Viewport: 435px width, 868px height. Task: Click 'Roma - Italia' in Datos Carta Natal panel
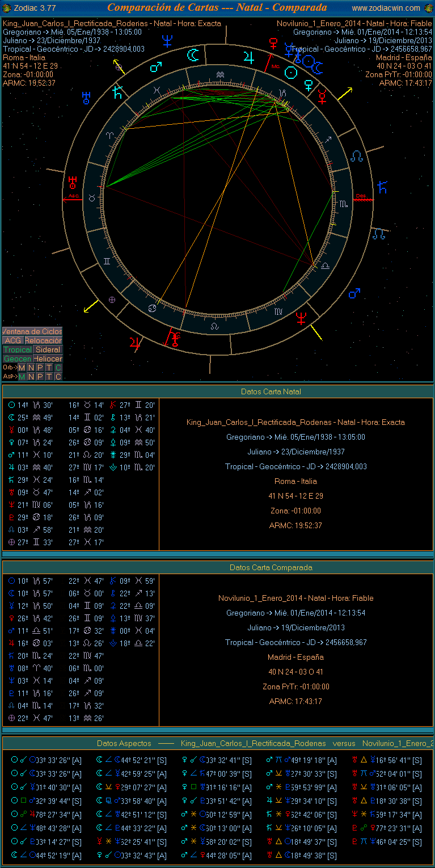click(x=295, y=481)
